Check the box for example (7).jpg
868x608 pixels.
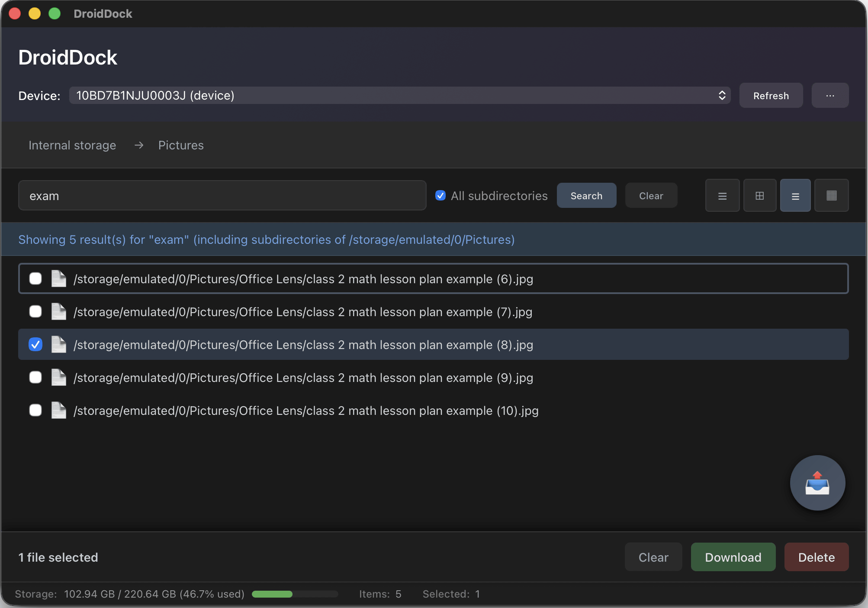tap(35, 312)
